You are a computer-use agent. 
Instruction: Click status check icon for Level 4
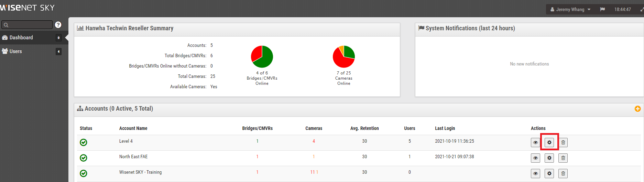(x=84, y=142)
